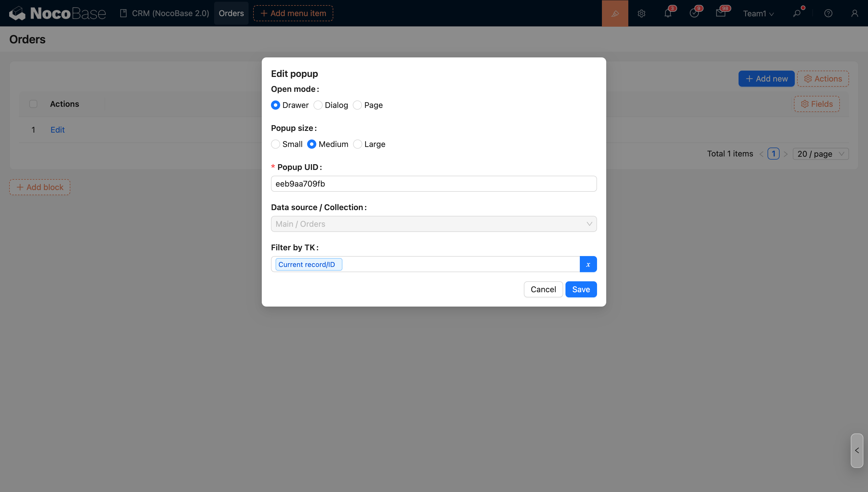The height and width of the screenshot is (492, 868).
Task: Open the tasks checkmark icon with badge
Action: point(694,13)
